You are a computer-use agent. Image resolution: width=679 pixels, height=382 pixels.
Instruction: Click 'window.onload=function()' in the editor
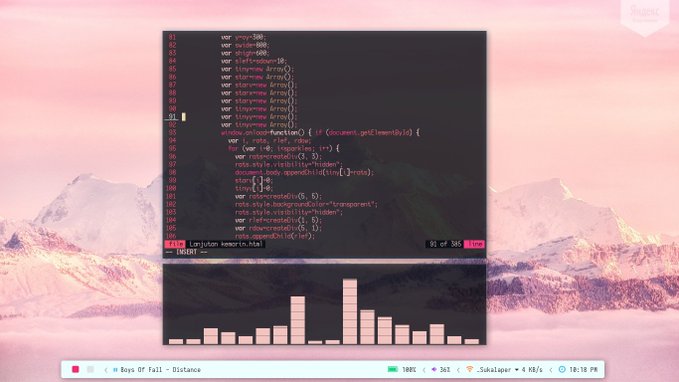263,133
